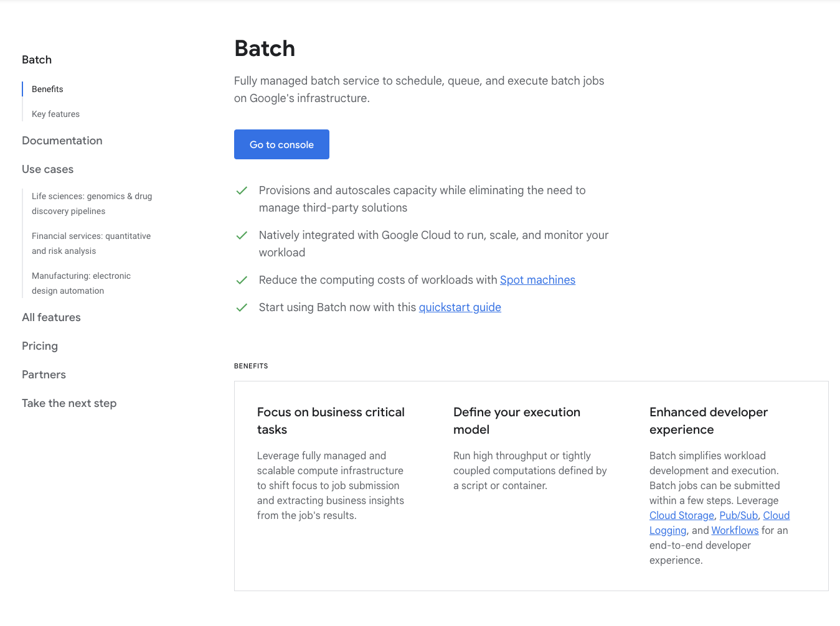This screenshot has width=840, height=626.
Task: Open the Cloud Storage link
Action: point(682,515)
